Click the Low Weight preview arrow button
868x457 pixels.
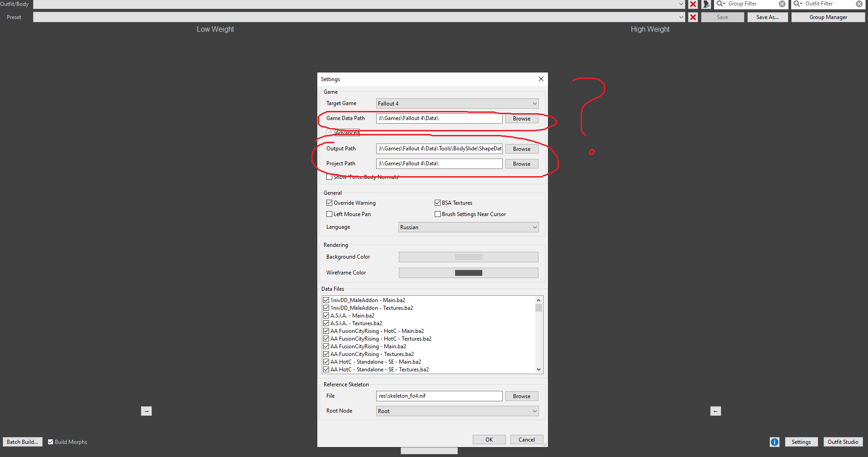(146, 411)
